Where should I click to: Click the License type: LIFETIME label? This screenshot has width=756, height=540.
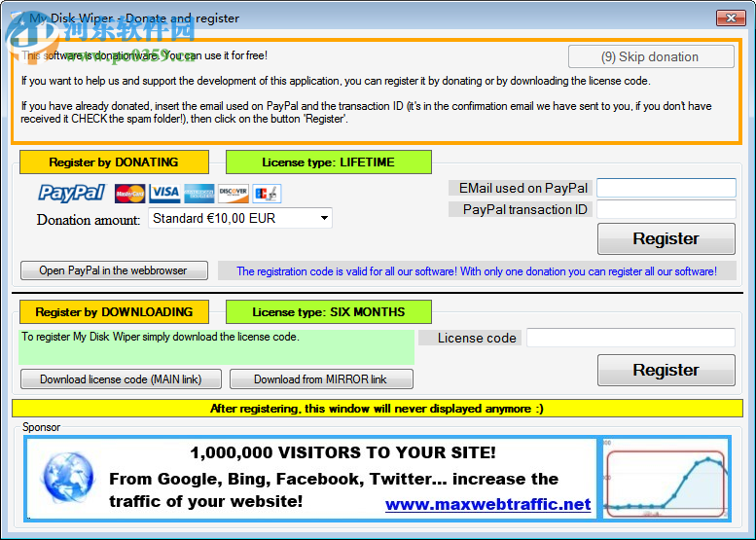point(328,162)
